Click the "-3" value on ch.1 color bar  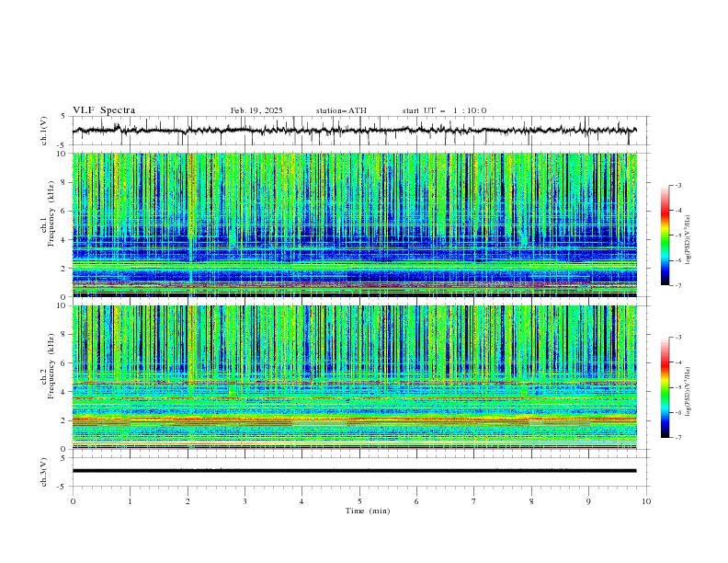point(677,185)
